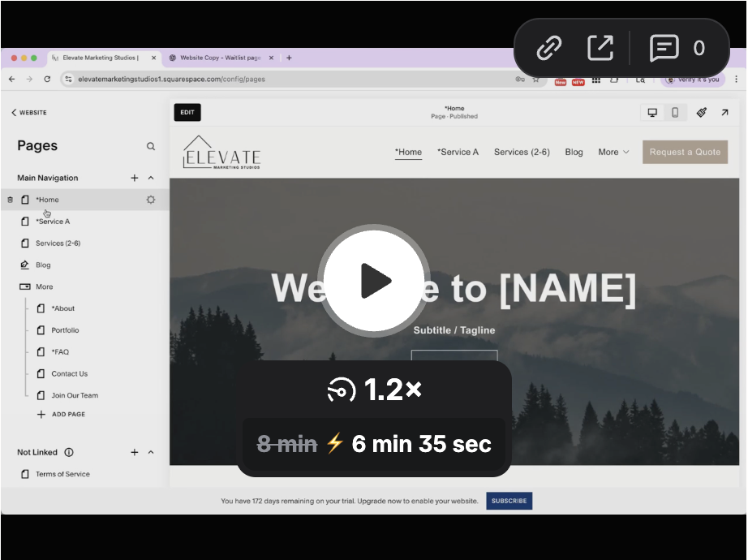Screen dimensions: 748x560
Task: Open a new browser tab
Action: pyautogui.click(x=289, y=58)
